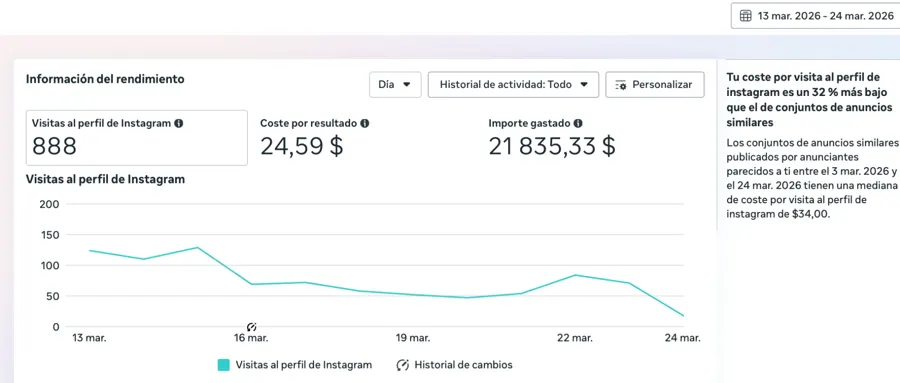This screenshot has height=383, width=900.
Task: Click the 24 mar. axis label
Action: tap(682, 338)
